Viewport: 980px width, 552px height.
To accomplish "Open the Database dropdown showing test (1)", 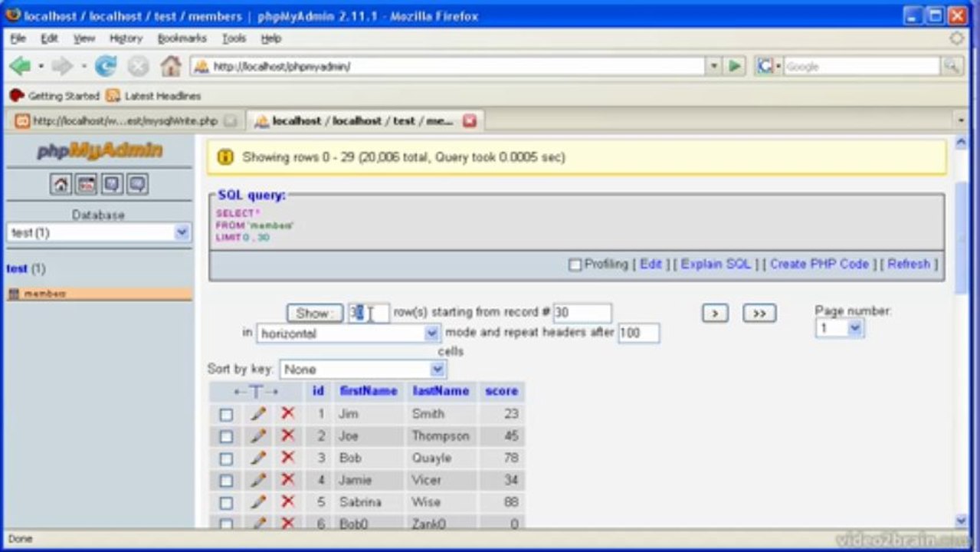I will (x=98, y=232).
